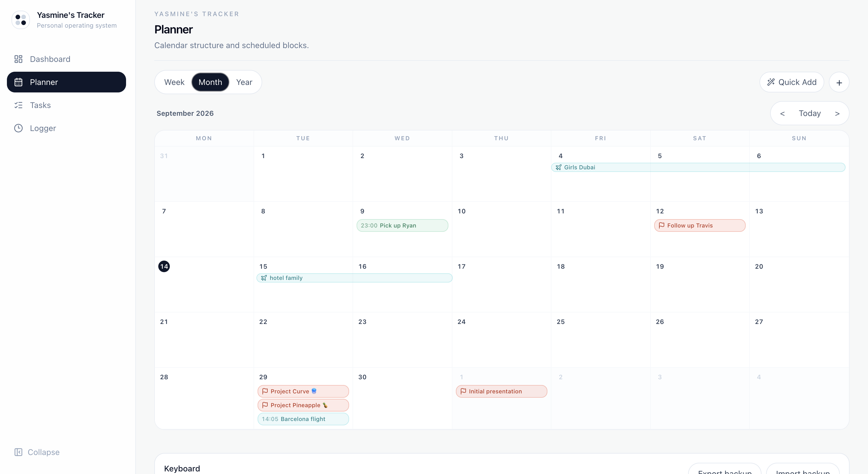868x474 pixels.
Task: Click the magic wand icon in Quick Add
Action: tap(771, 82)
